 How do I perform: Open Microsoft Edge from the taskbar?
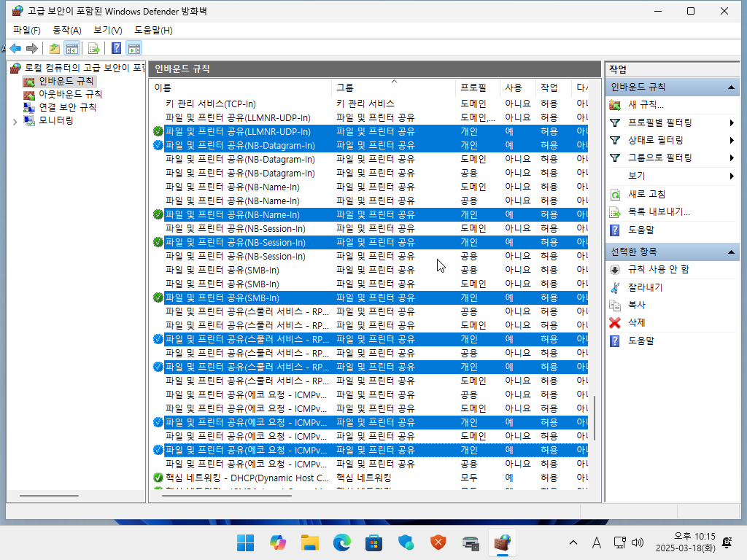pyautogui.click(x=341, y=542)
